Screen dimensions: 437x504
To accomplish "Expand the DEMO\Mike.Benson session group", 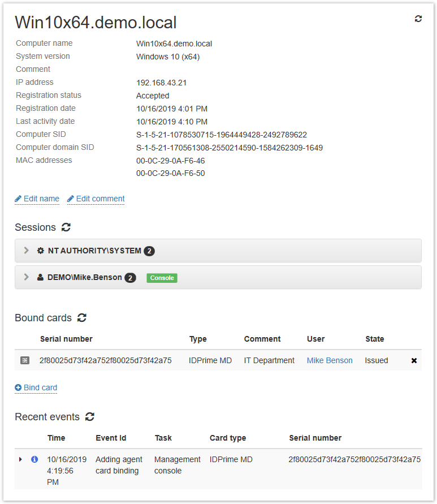I will point(26,278).
